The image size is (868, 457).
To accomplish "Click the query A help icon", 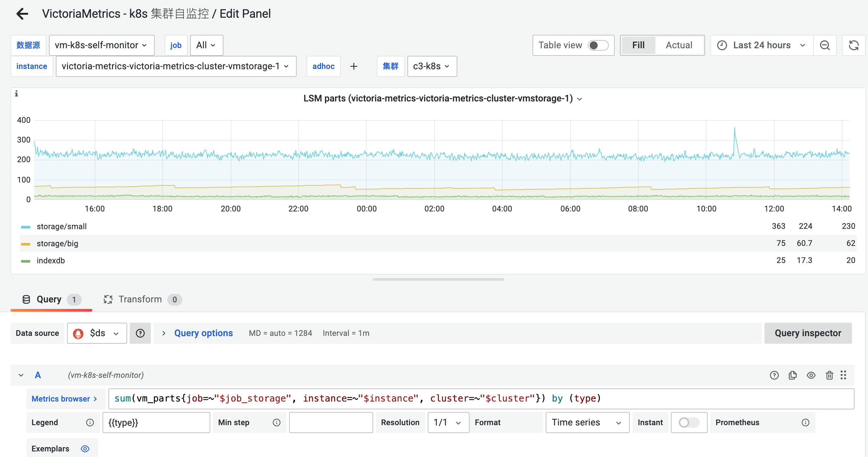I will point(774,375).
